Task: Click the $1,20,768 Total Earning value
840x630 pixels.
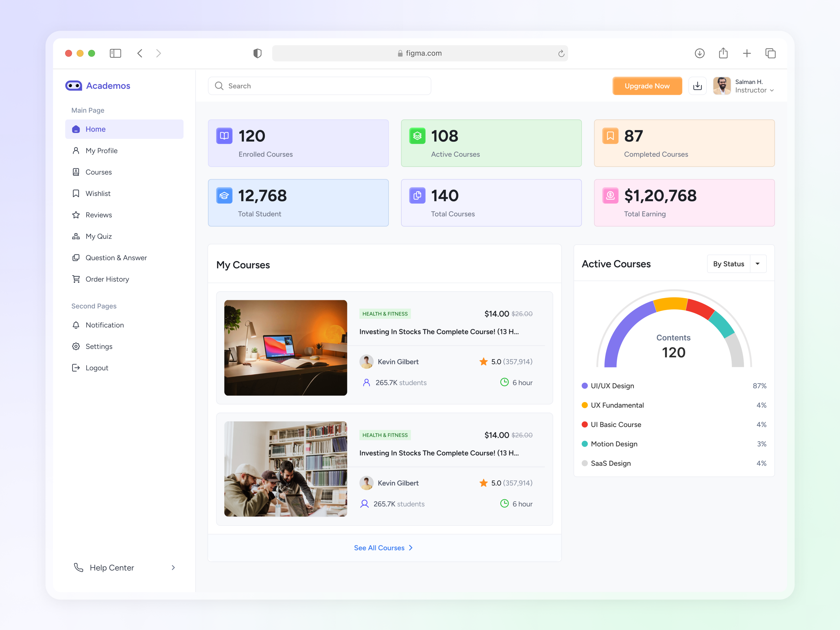Action: tap(660, 196)
